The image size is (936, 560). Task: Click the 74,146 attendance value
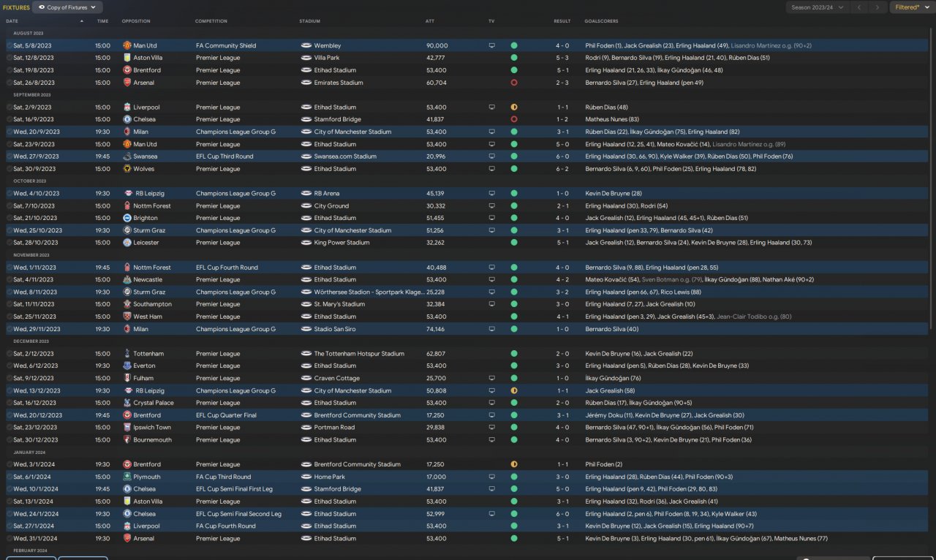(x=435, y=329)
